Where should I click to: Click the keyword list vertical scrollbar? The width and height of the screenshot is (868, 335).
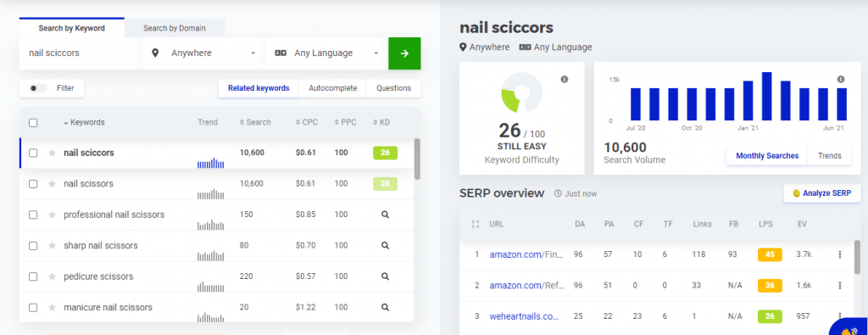417,159
